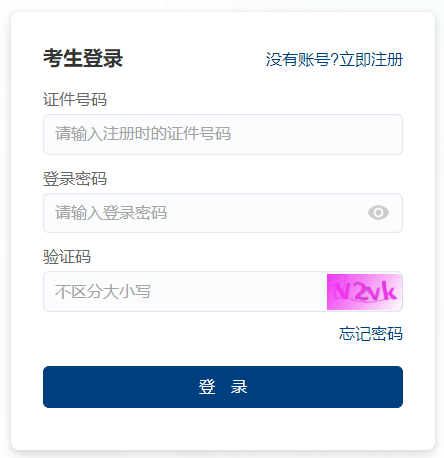Recover password via 忘记密码
444x458 pixels.
[x=371, y=334]
